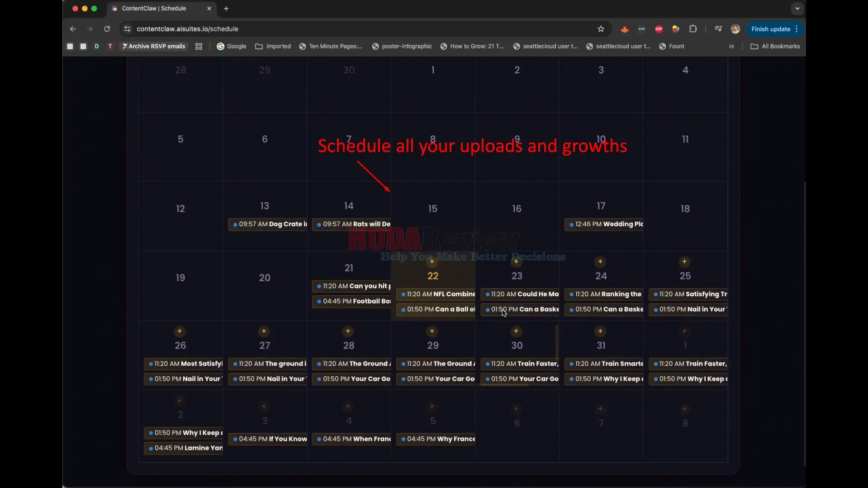Open 01:50 PM Can a Ball post
Viewport: 868px width, 488px height.
[436, 309]
